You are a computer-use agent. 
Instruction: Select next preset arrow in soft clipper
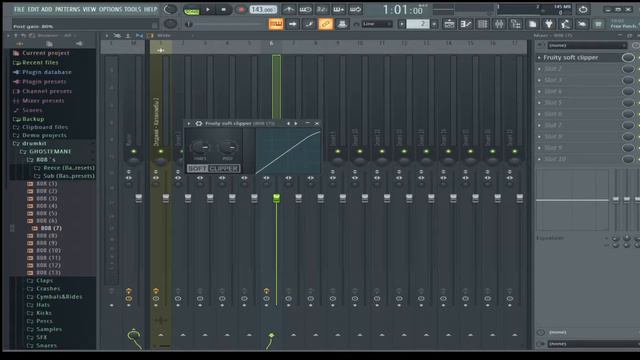pos(296,123)
